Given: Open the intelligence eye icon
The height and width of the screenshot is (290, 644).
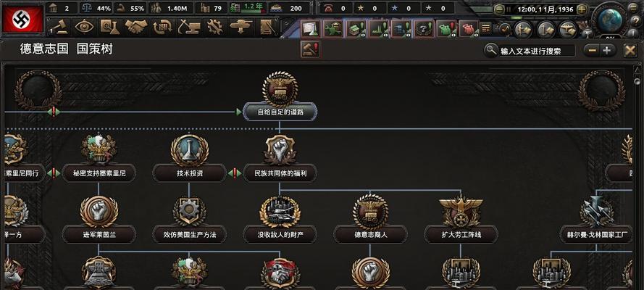Looking at the screenshot, I should [85, 27].
